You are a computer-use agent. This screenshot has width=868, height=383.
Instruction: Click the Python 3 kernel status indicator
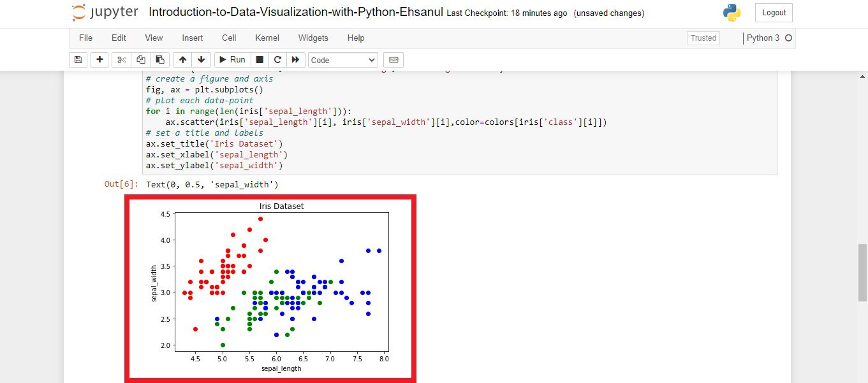pyautogui.click(x=764, y=38)
